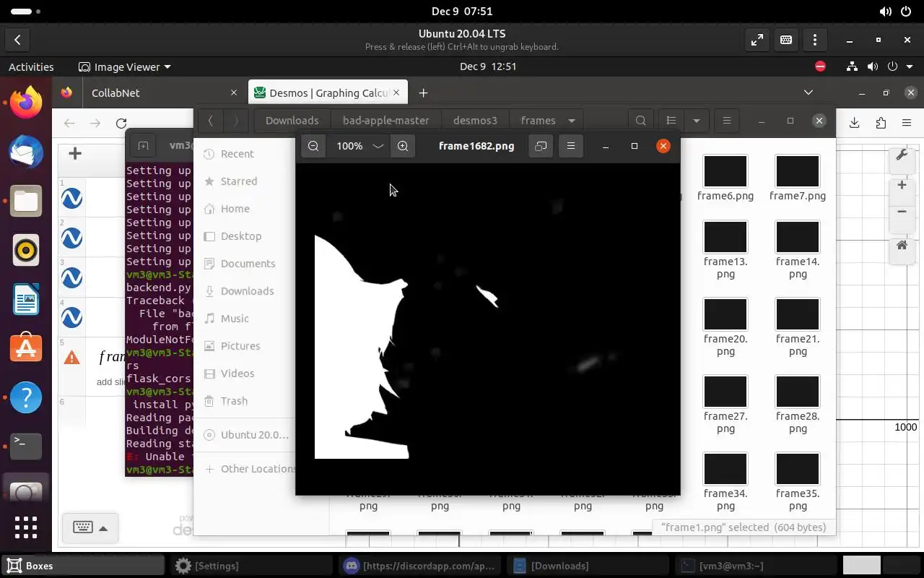The height and width of the screenshot is (578, 924).
Task: Expand frames path dropdown arrow
Action: point(572,121)
